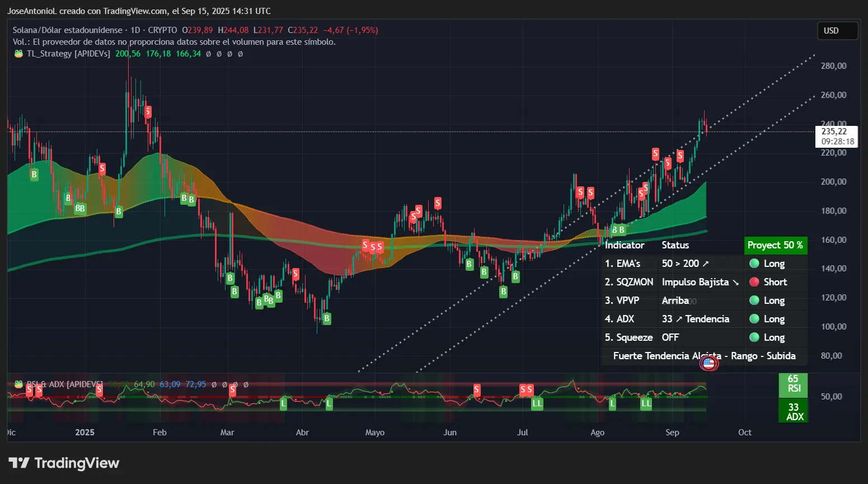Open the Solana/Dólar estadounidense symbol selector

(x=67, y=31)
